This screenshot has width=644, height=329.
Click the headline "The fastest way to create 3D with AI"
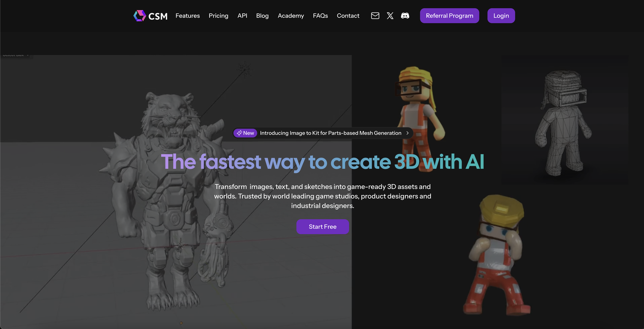323,162
